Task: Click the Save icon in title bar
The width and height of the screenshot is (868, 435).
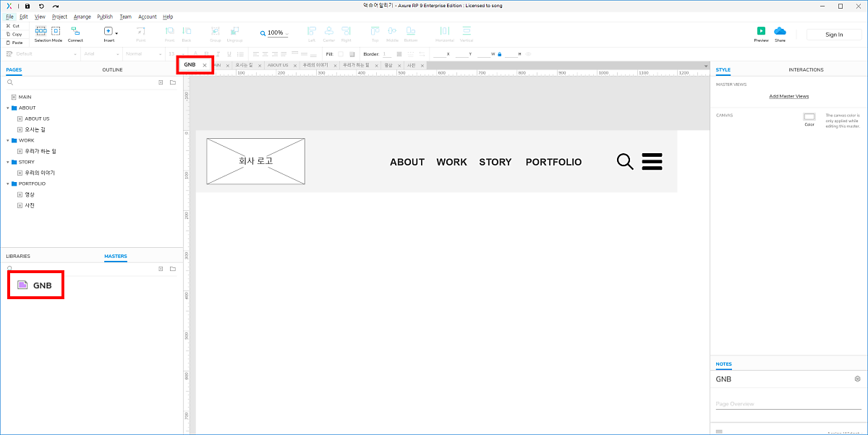Action: 27,6
